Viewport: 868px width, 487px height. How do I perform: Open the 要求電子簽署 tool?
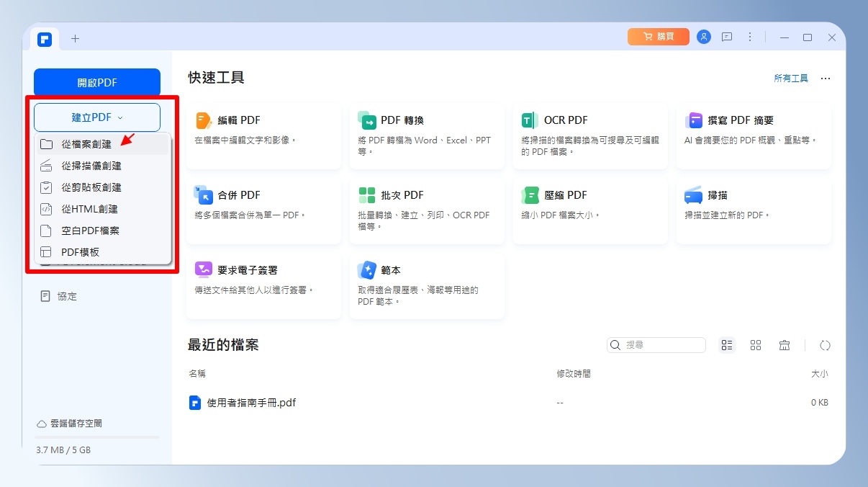click(263, 287)
